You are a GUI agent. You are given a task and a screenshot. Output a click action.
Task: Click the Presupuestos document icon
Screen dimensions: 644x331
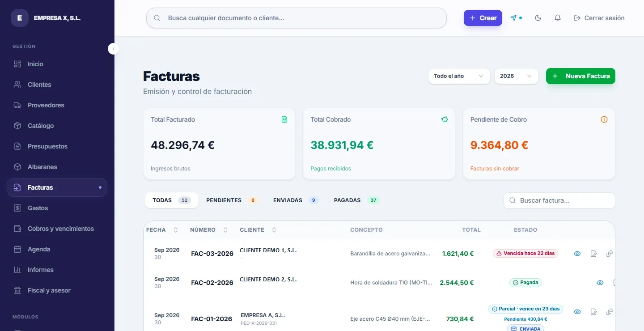tap(17, 146)
